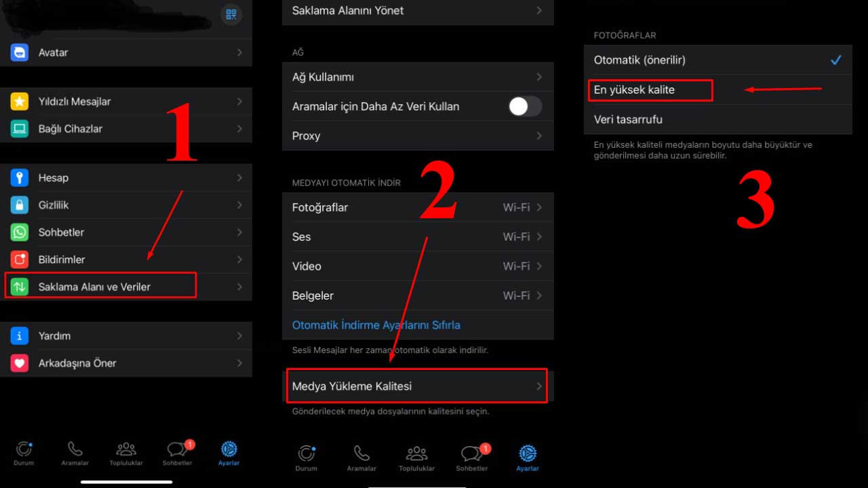Select Otomatik (önerilir) photo quality

point(717,60)
